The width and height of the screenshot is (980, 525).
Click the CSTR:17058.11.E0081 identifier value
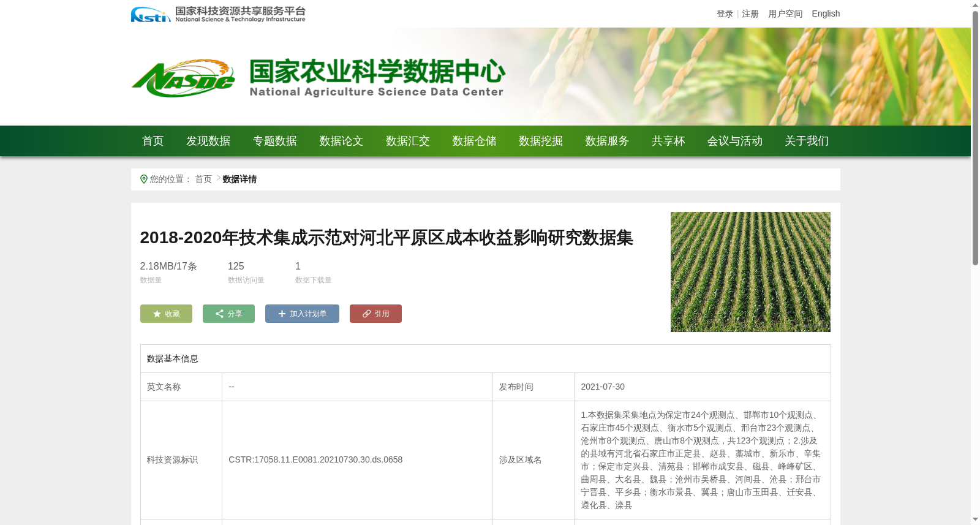[x=315, y=459]
